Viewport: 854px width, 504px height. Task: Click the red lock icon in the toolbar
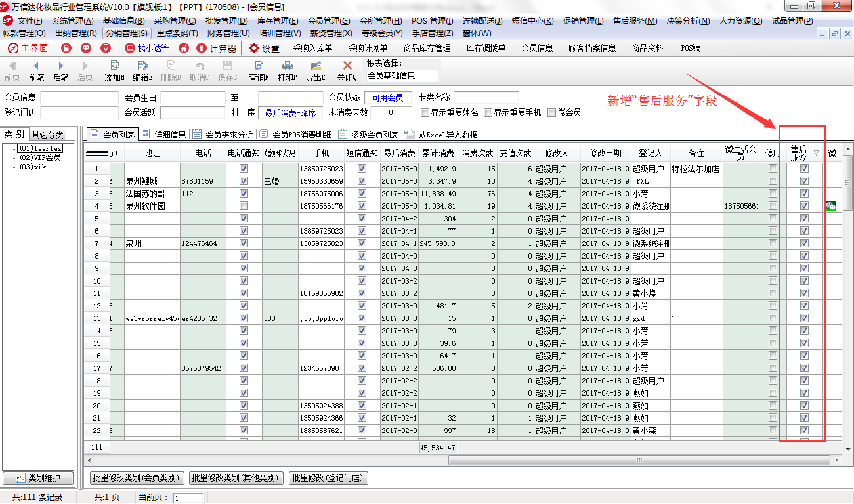[66, 48]
